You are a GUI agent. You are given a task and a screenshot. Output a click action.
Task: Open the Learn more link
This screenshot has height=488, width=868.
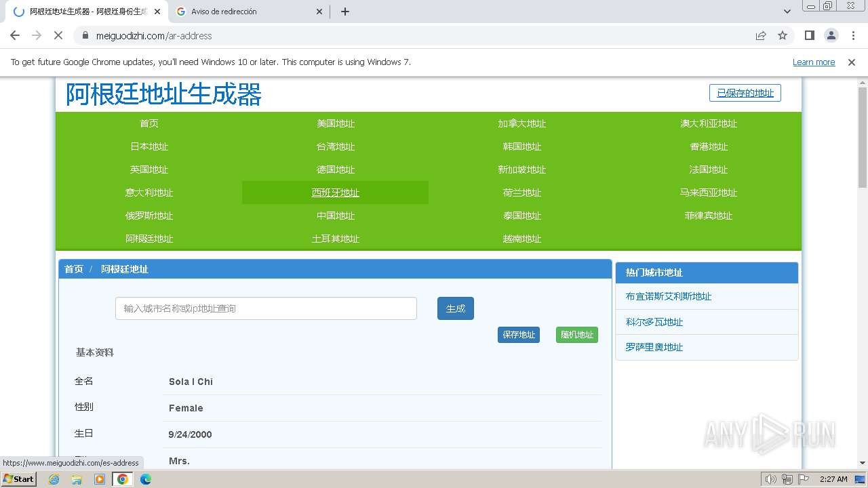(x=814, y=62)
